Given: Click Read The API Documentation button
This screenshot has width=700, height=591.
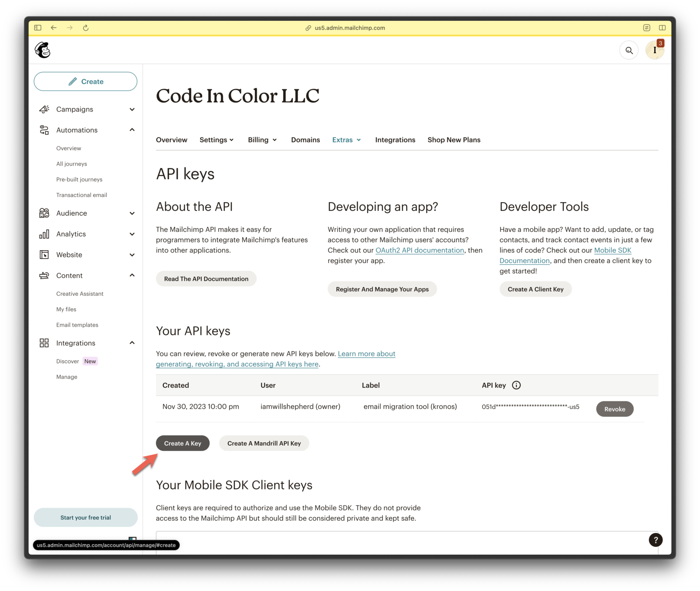Looking at the screenshot, I should (x=206, y=279).
